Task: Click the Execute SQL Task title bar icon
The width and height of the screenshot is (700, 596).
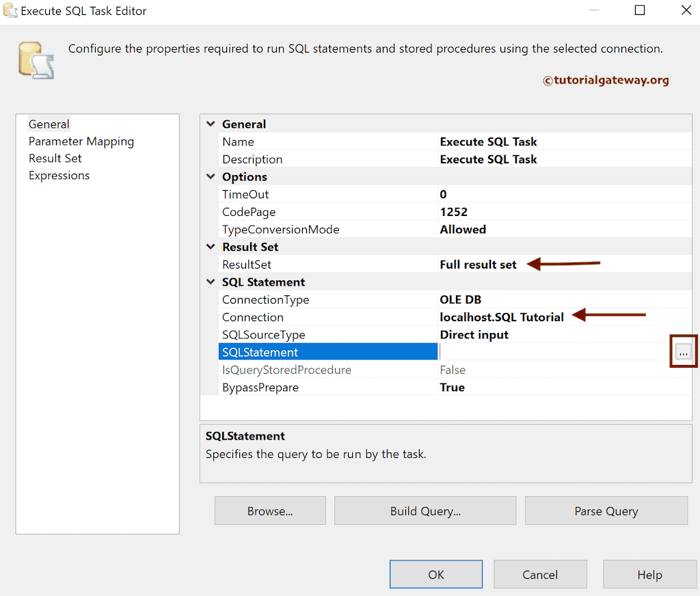Action: pyautogui.click(x=10, y=10)
